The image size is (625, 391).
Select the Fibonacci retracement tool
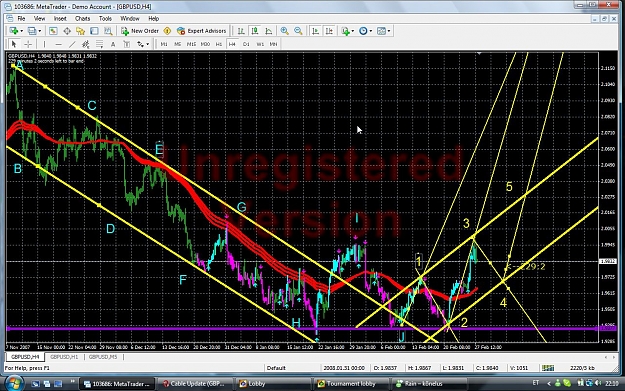point(99,44)
